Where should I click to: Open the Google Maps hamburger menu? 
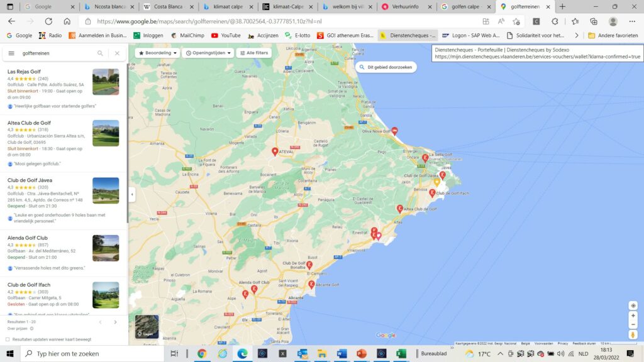coord(11,53)
